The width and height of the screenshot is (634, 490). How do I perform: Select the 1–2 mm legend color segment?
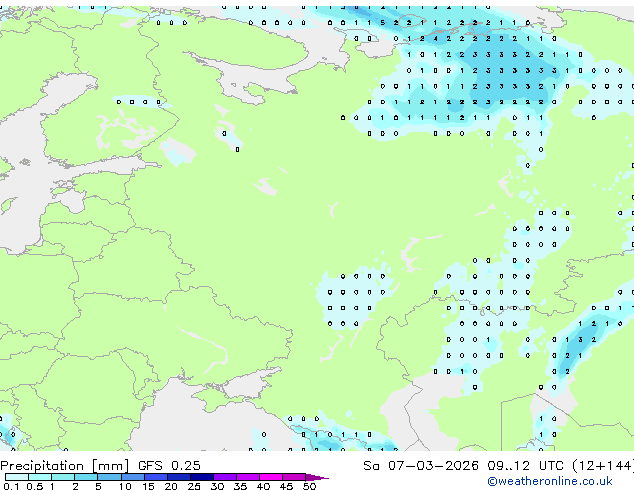click(63, 477)
